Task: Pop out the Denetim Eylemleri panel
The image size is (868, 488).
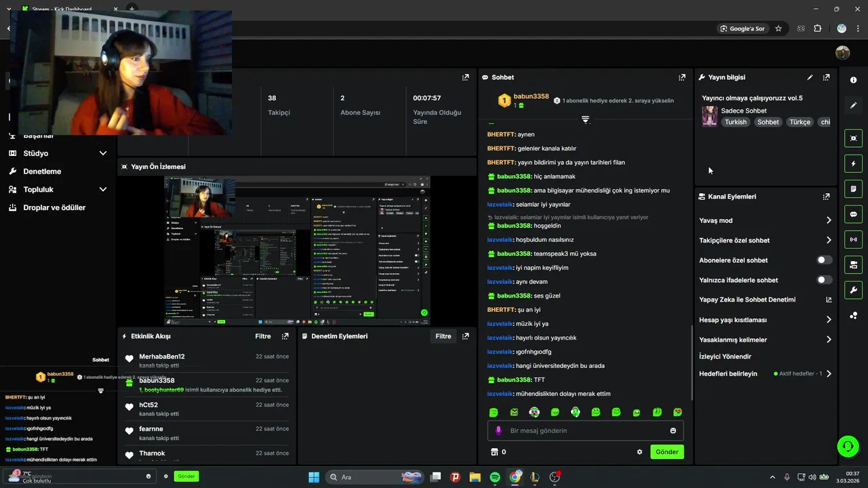Action: click(465, 336)
